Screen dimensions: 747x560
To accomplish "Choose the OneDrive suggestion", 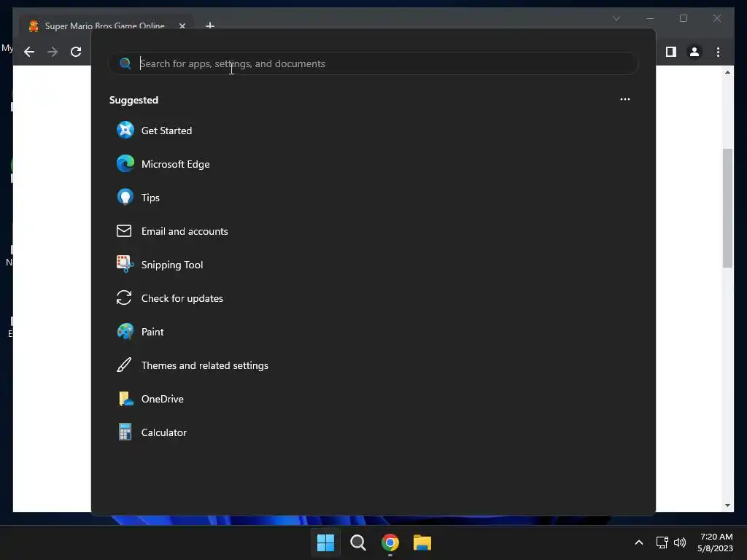I will tap(163, 399).
